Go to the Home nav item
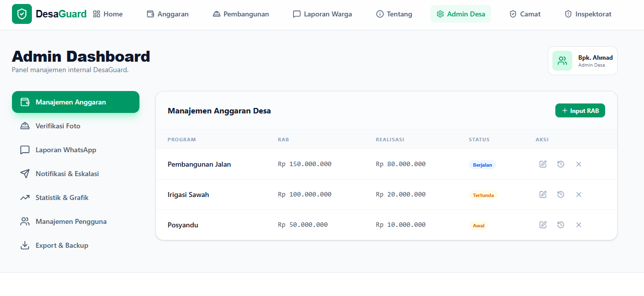The image size is (644, 296). click(108, 14)
